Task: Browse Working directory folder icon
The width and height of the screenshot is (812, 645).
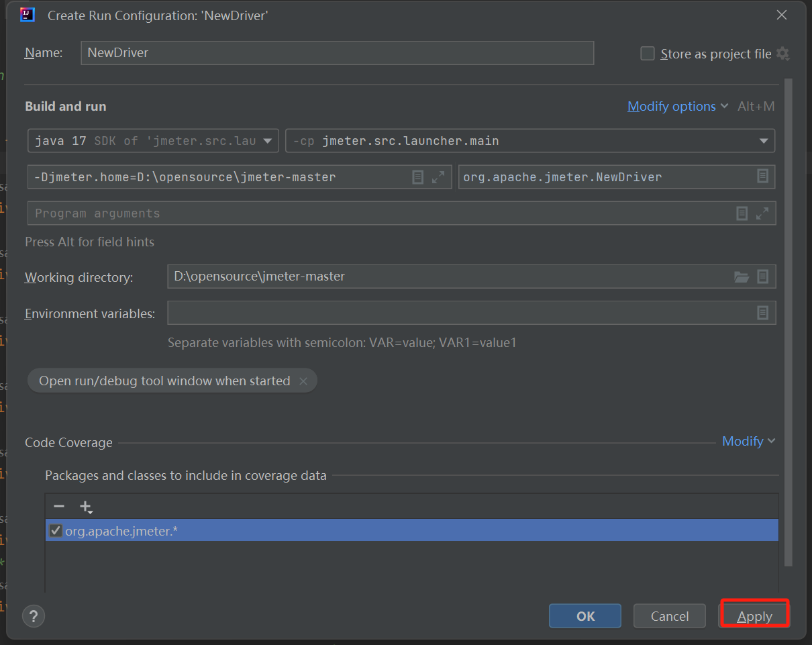Action: (742, 277)
